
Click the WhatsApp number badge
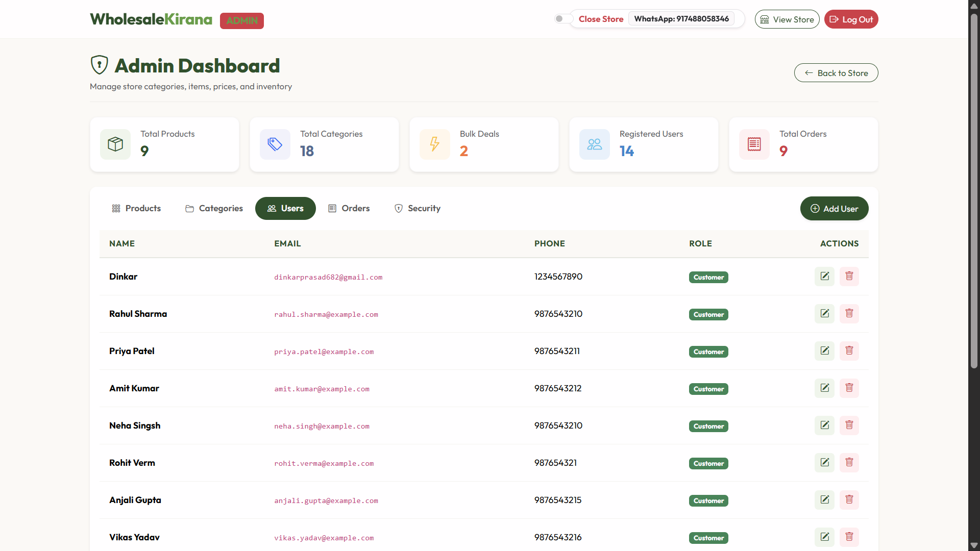click(x=681, y=19)
